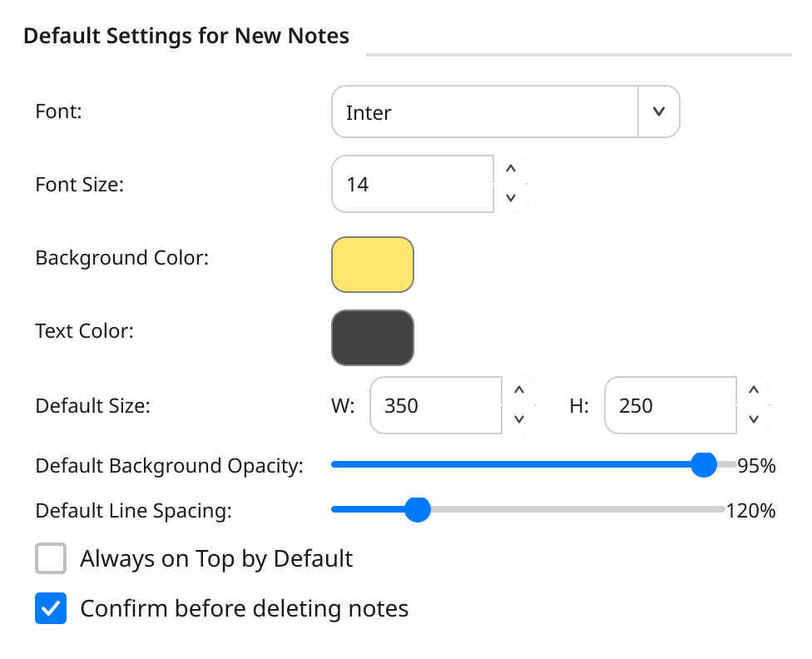Click the Confirm before deleting notes label
812x659 pixels.
245,609
